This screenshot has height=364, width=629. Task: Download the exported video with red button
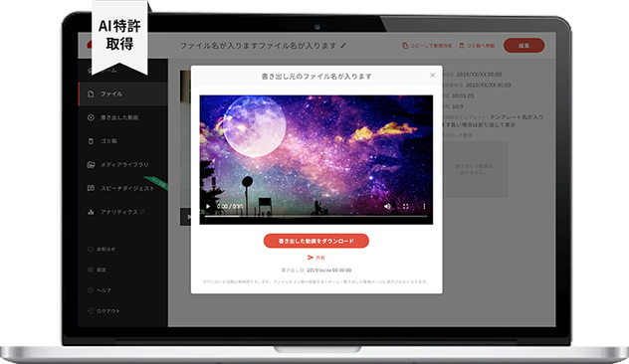pyautogui.click(x=316, y=241)
